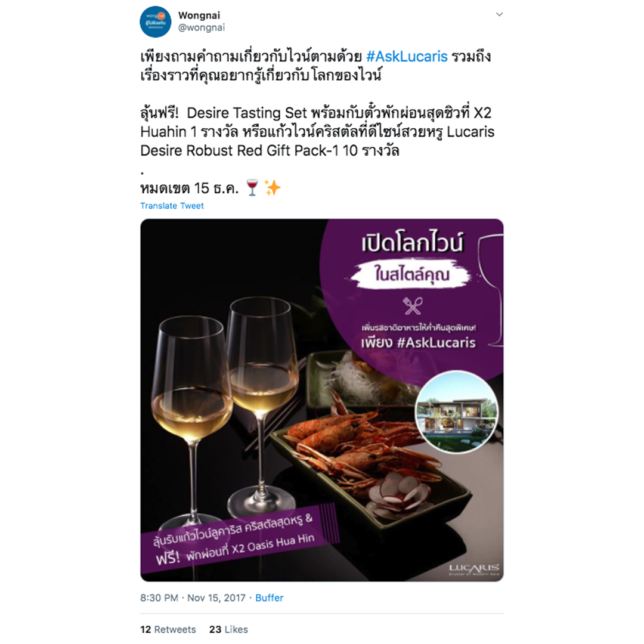Click the Lucaris logo in the image corner
This screenshot has height=644, width=644.
point(474,569)
